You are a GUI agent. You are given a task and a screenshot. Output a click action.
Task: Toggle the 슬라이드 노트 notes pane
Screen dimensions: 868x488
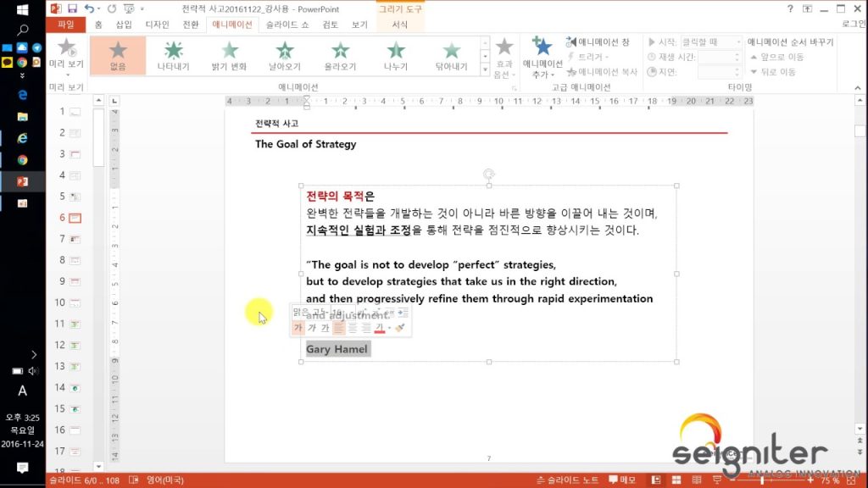point(568,480)
